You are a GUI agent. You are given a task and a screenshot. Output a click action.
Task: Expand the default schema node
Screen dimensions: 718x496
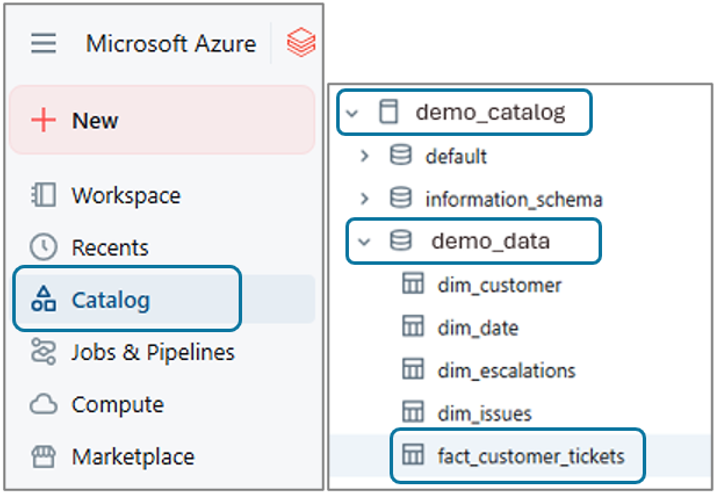click(365, 156)
